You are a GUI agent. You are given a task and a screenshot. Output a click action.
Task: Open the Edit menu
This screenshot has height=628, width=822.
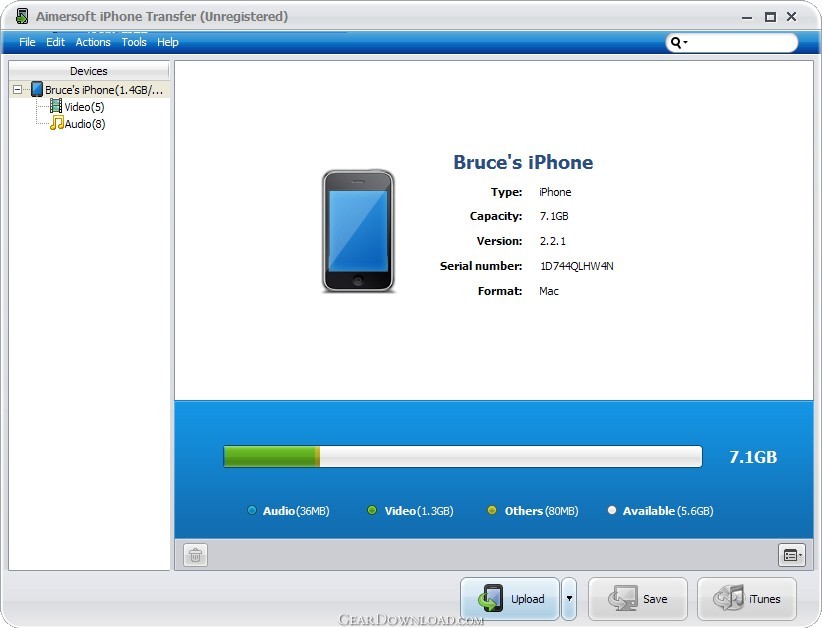[x=55, y=42]
